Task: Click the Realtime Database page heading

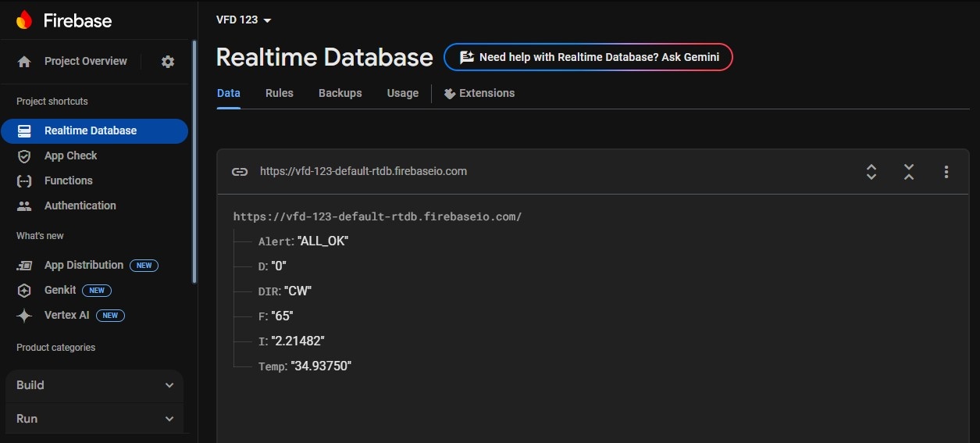Action: tap(324, 57)
